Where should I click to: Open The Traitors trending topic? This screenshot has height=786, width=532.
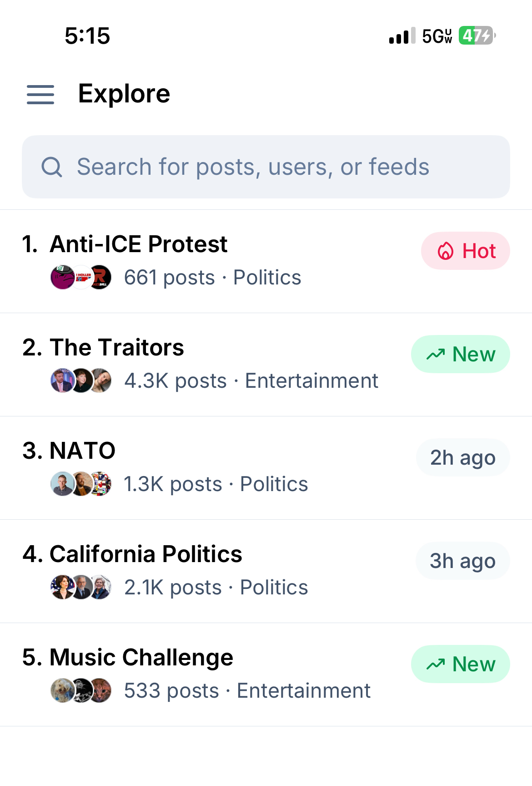[117, 348]
